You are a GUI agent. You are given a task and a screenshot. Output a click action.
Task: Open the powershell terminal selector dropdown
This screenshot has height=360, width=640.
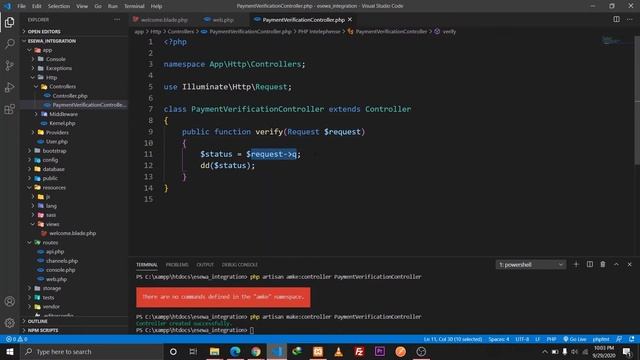click(531, 264)
